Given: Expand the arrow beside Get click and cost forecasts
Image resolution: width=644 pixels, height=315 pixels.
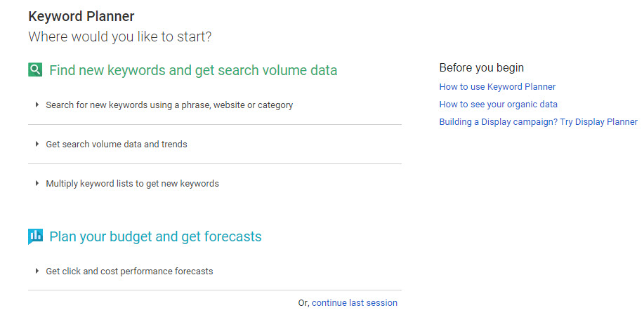Looking at the screenshot, I should tap(37, 271).
